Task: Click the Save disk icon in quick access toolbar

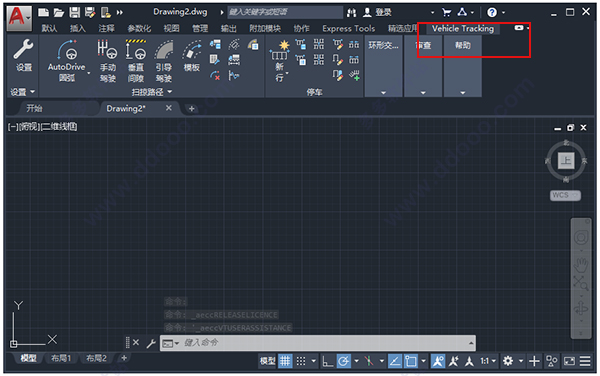Action: (x=74, y=12)
